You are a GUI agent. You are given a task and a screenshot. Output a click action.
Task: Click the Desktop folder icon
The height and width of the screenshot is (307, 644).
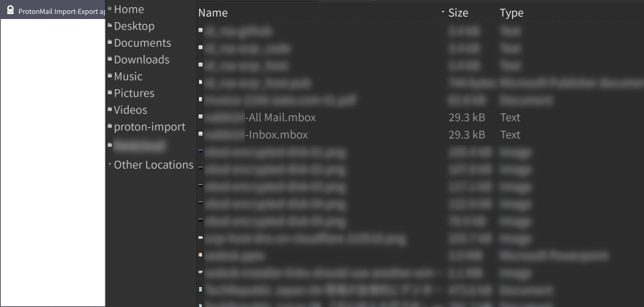[x=110, y=25]
